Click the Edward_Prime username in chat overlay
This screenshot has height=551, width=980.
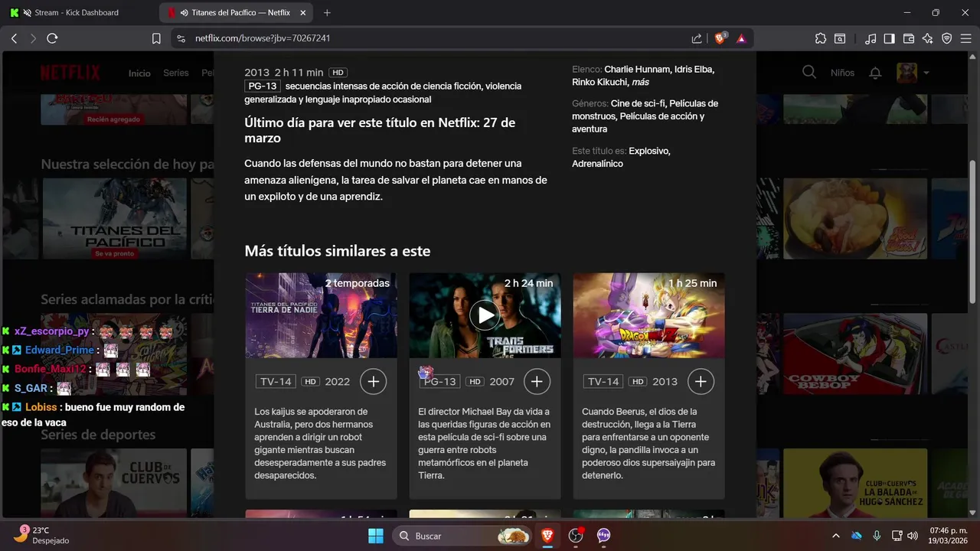(x=60, y=350)
